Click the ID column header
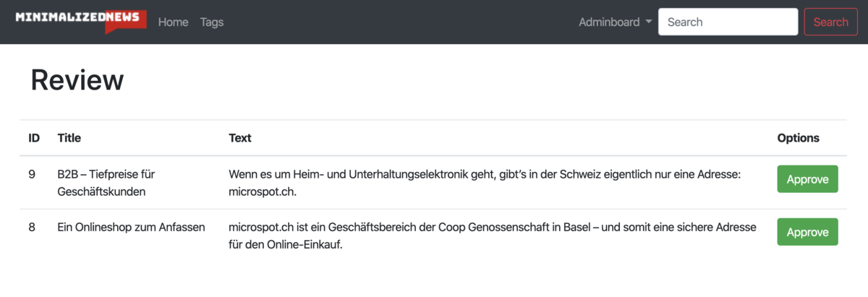The image size is (868, 297). pos(34,137)
